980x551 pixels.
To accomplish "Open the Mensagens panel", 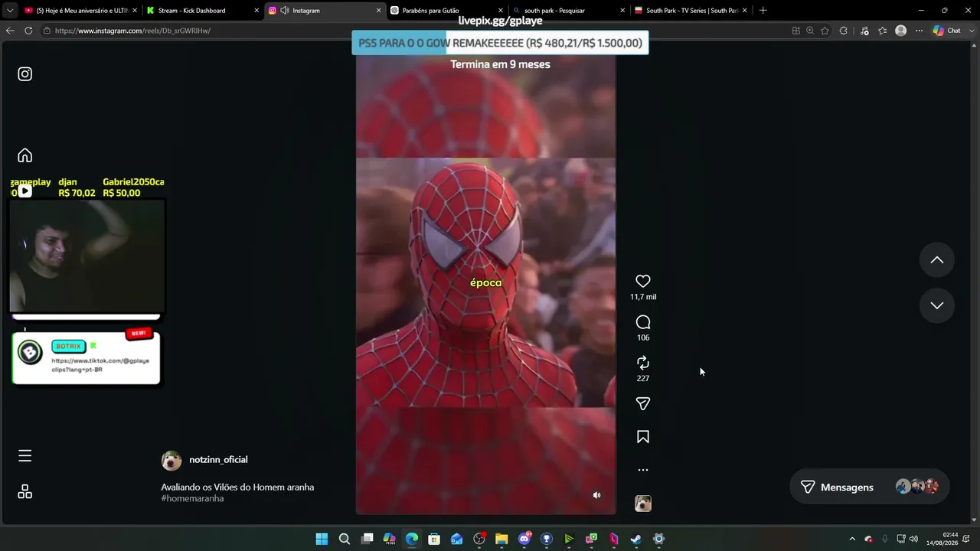I will [869, 487].
